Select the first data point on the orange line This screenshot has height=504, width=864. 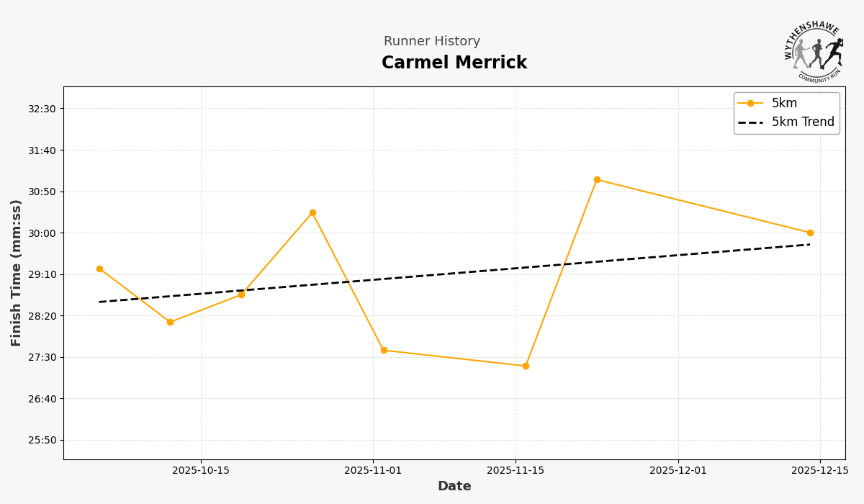[x=99, y=269]
